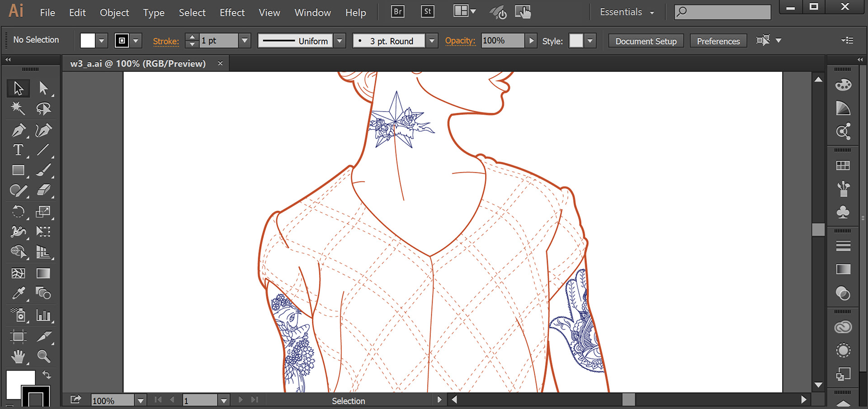The width and height of the screenshot is (868, 409).
Task: Open the Object menu
Action: pos(114,13)
